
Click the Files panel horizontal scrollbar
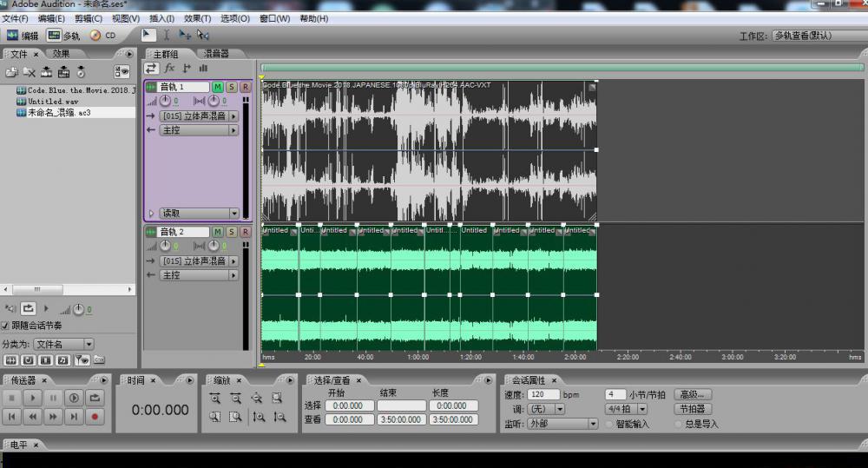68,289
